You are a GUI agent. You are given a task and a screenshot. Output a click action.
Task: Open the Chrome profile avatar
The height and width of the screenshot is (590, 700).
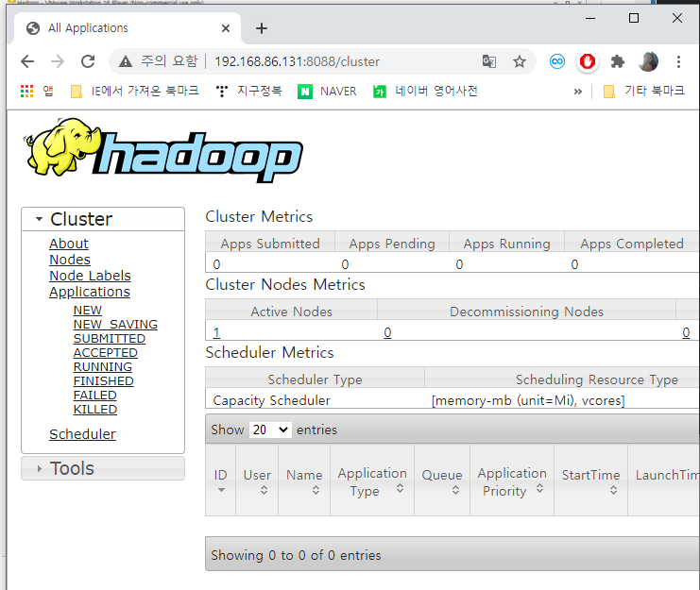coord(648,61)
